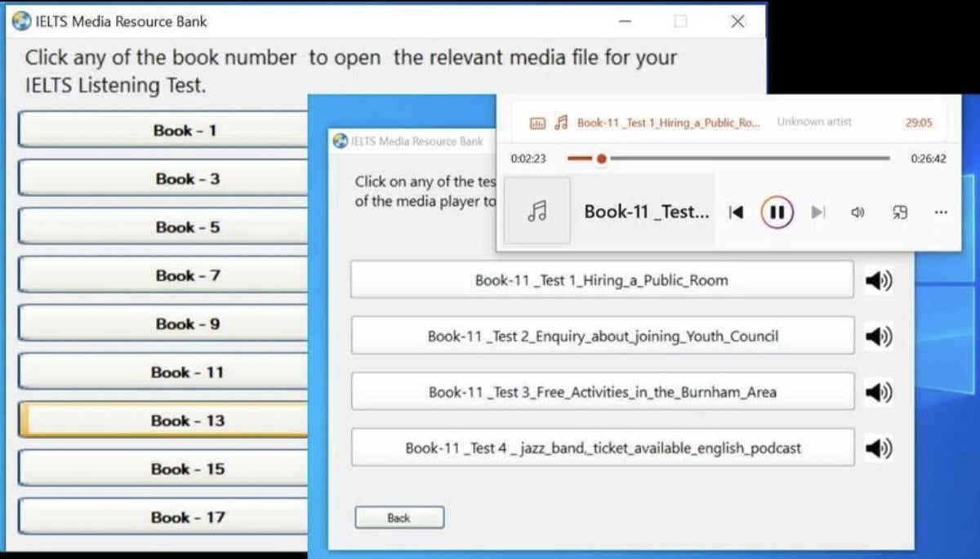Open Book - 17 media files

coord(163,517)
